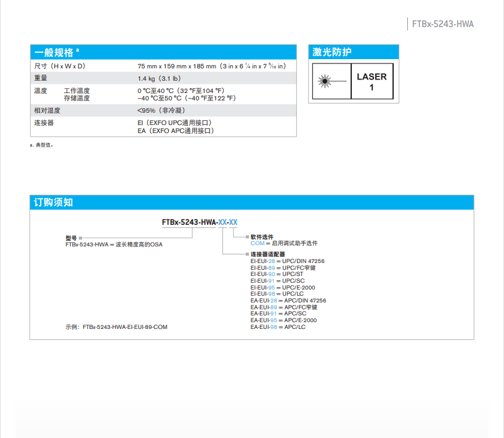Select the 激光防护 section heading
504x438 pixels.
331,52
